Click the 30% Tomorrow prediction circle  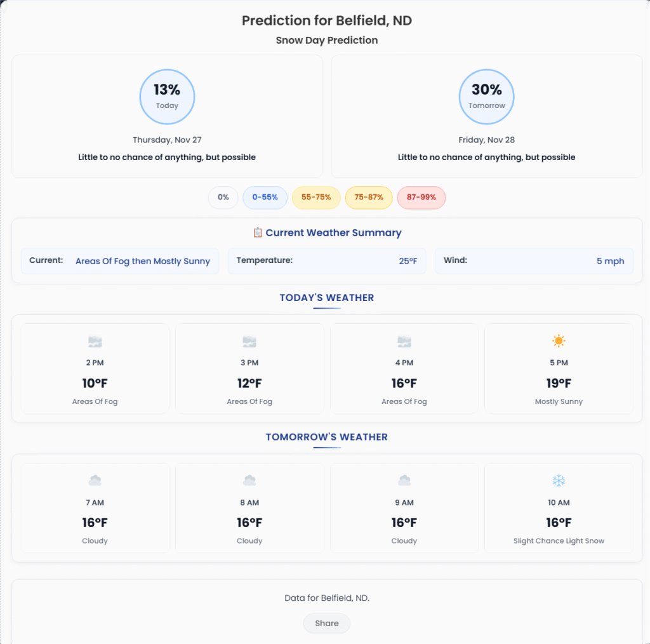[486, 97]
